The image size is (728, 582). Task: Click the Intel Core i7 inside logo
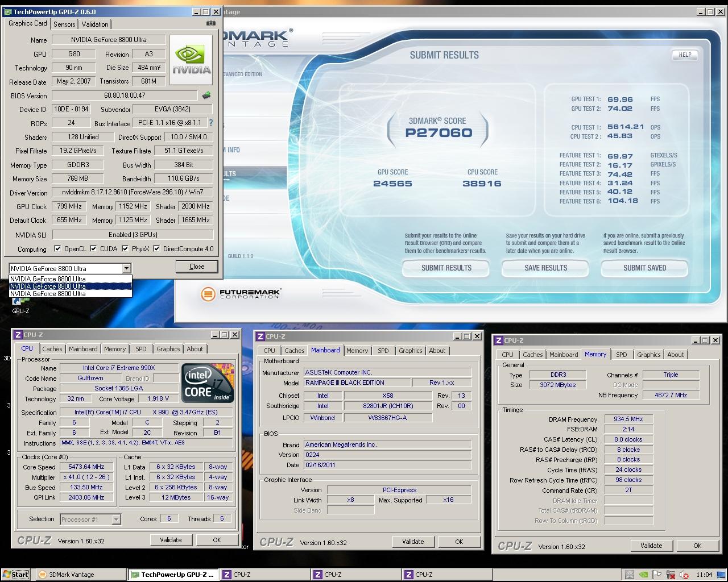tap(208, 383)
